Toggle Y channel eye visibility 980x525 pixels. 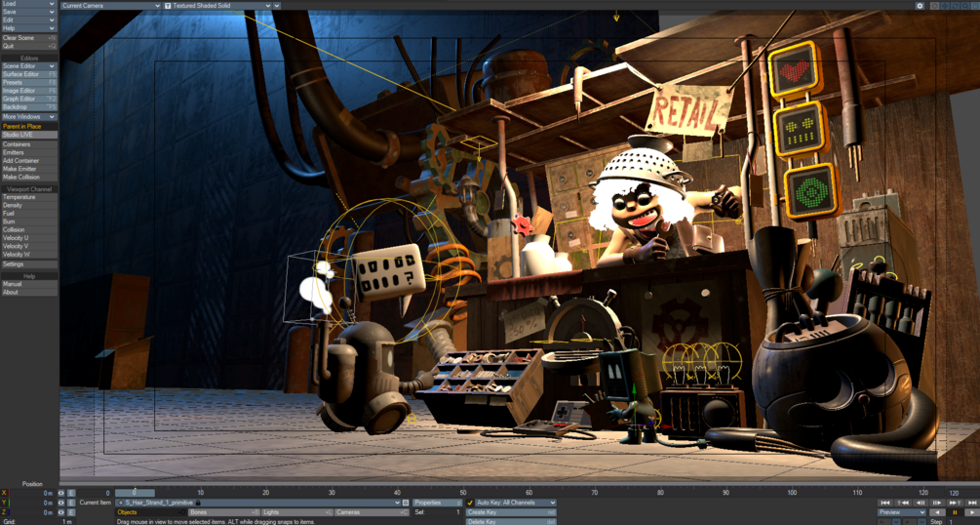click(x=61, y=503)
